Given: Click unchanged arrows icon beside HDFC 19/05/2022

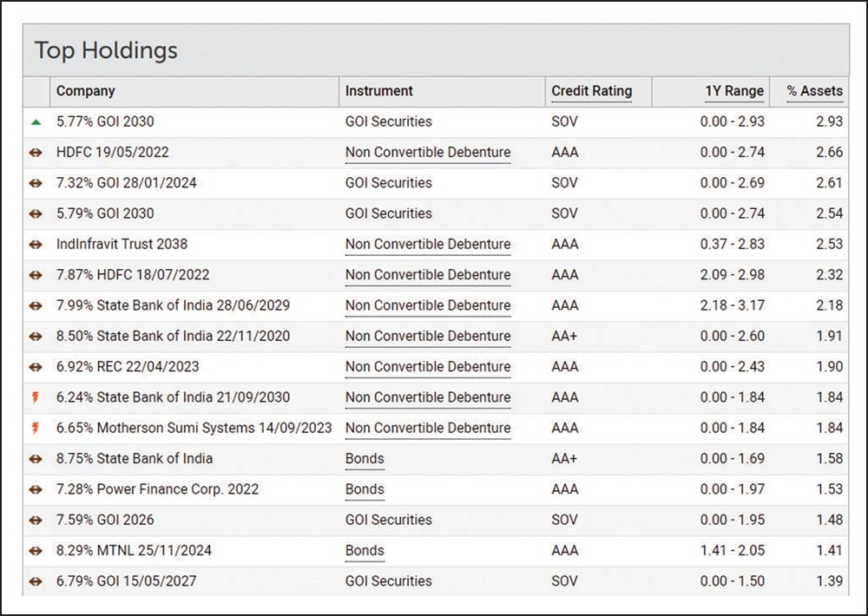Looking at the screenshot, I should (36, 153).
